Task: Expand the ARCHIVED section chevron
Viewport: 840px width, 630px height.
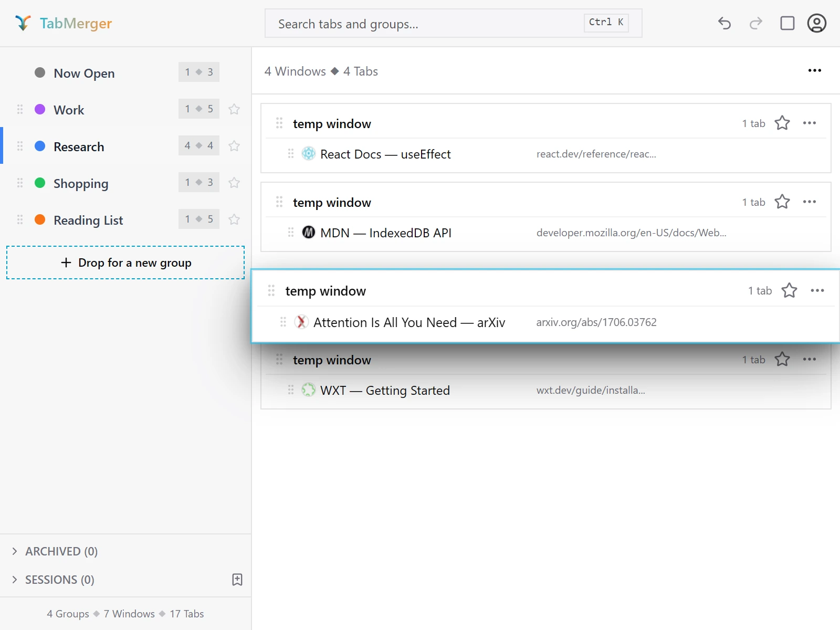Action: (x=15, y=551)
